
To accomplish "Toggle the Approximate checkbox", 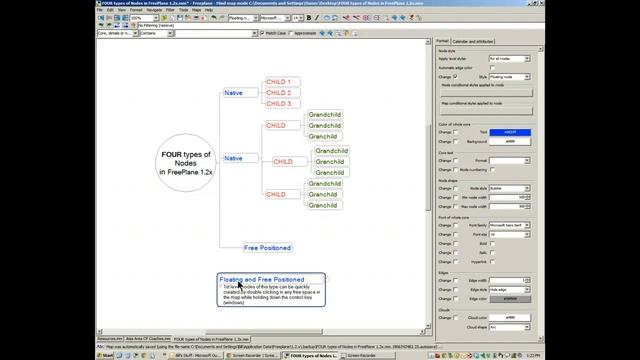I will click(291, 33).
